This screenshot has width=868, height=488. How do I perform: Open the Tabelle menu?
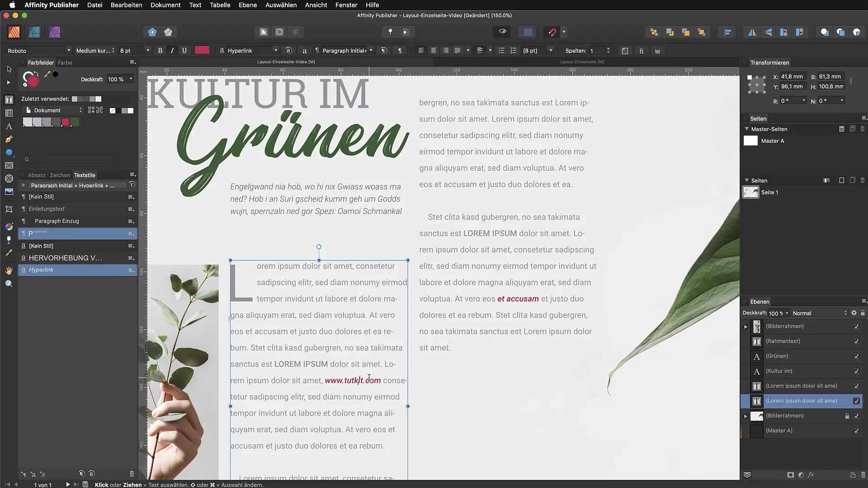[x=220, y=5]
